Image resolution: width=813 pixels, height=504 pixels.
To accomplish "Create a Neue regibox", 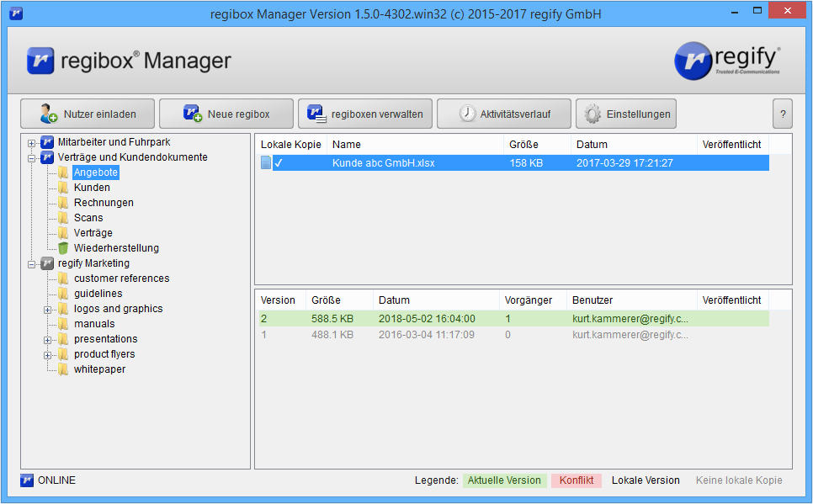I will coord(226,114).
